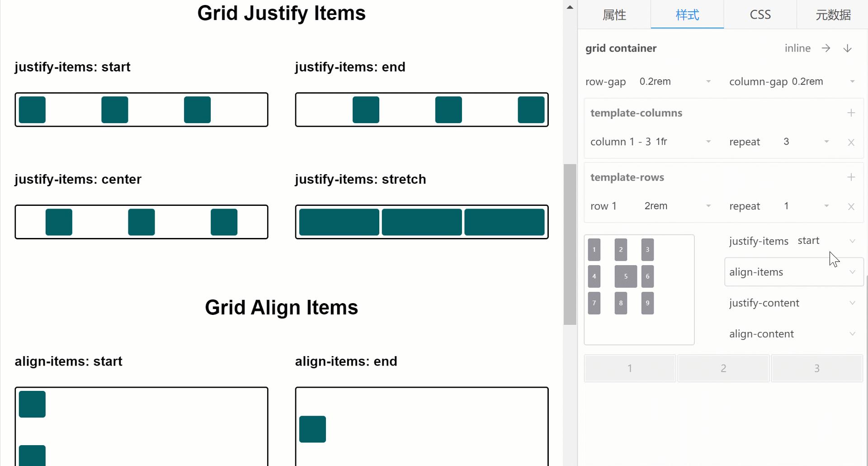The width and height of the screenshot is (868, 466).
Task: Select alignment preview cell 7
Action: [x=594, y=303]
